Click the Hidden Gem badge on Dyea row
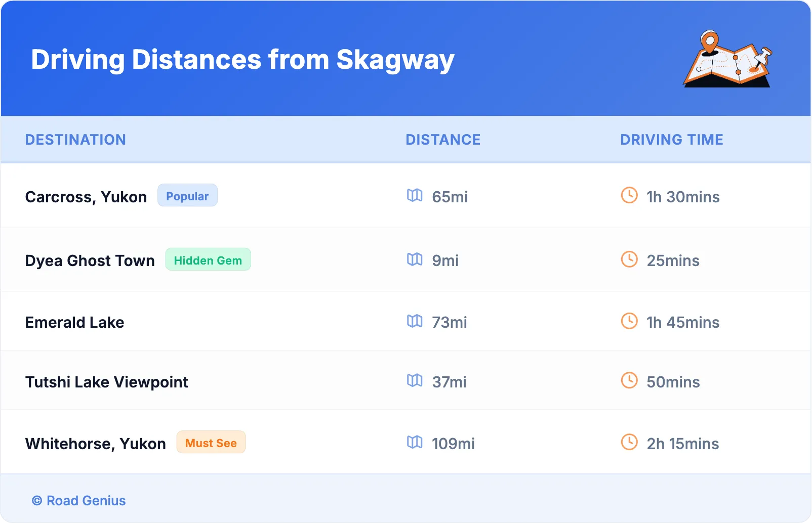 [208, 260]
